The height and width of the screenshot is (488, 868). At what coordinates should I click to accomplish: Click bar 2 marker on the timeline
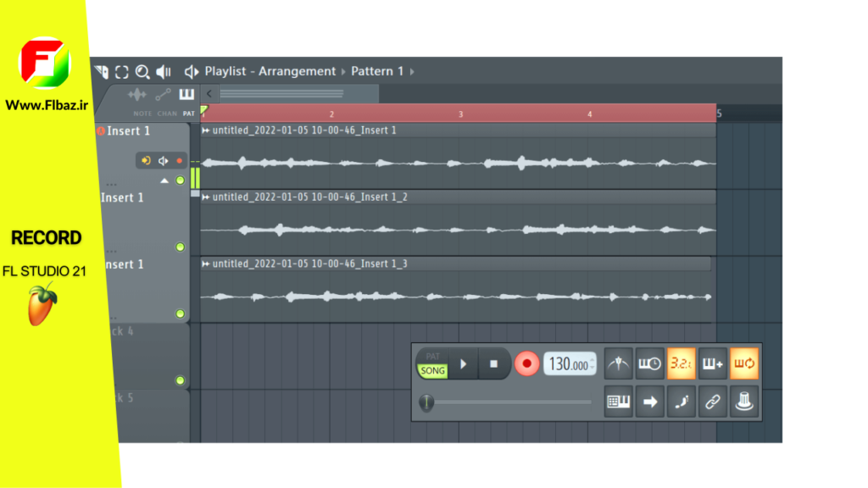[x=331, y=114]
